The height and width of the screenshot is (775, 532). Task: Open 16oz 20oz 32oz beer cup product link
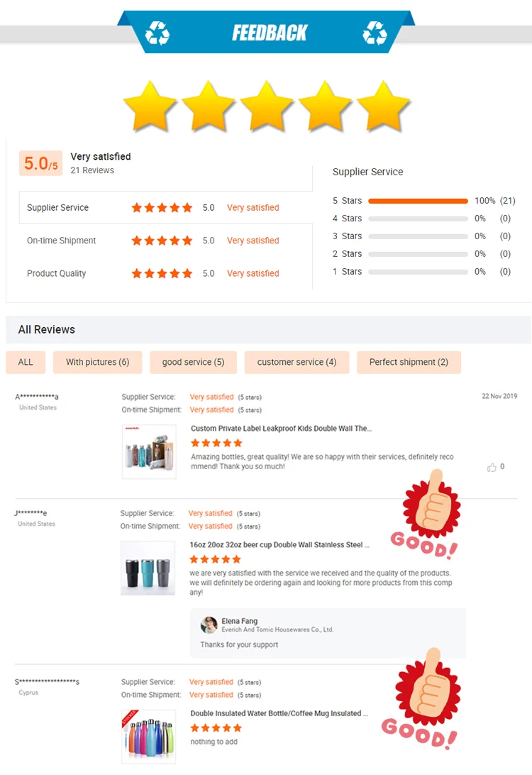click(x=279, y=544)
